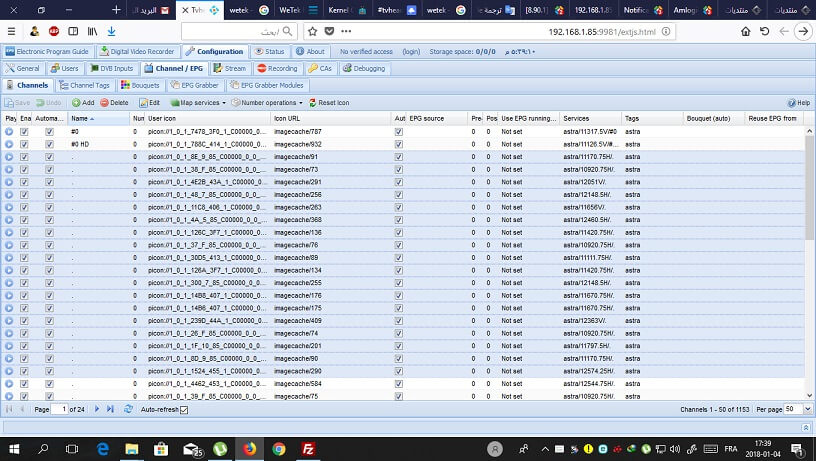The width and height of the screenshot is (816, 461).
Task: Open the Number operations dropdown
Action: point(267,103)
